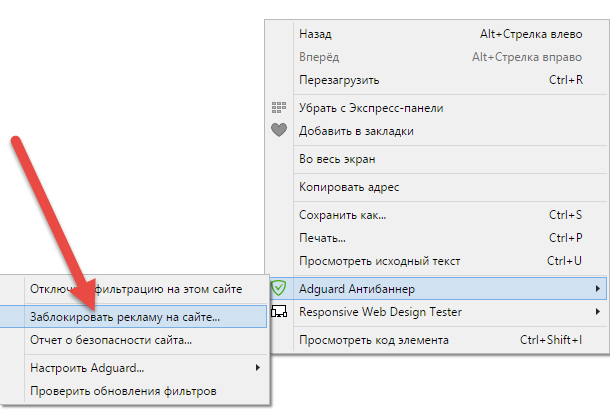Select Заблокировать рекламу на сайте...
The image size is (610, 415).
[133, 317]
